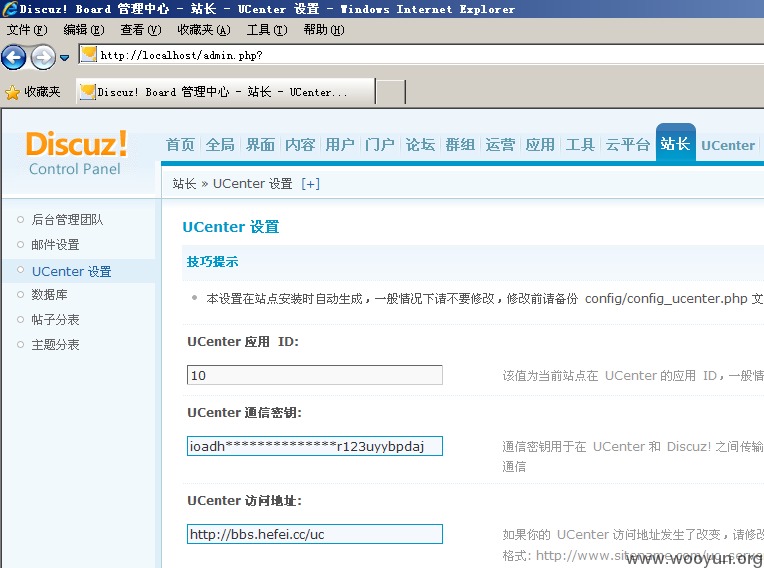Open 邮件设置 in the sidebar
The image size is (764, 568).
point(56,245)
